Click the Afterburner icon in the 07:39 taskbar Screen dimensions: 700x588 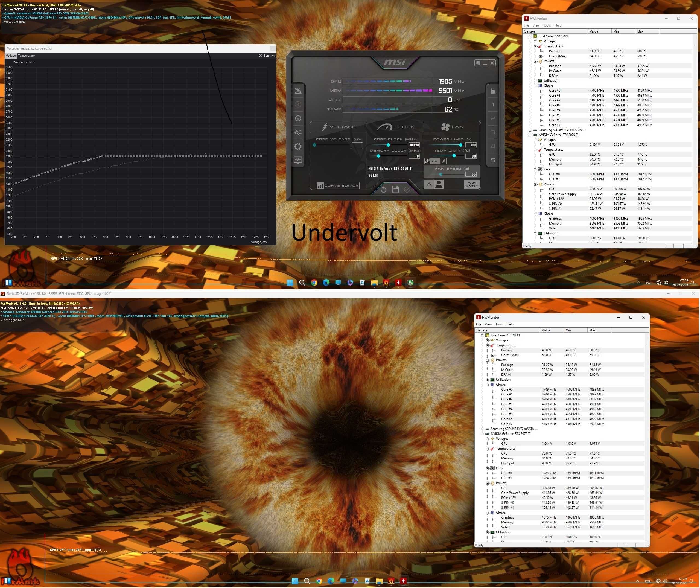410,283
